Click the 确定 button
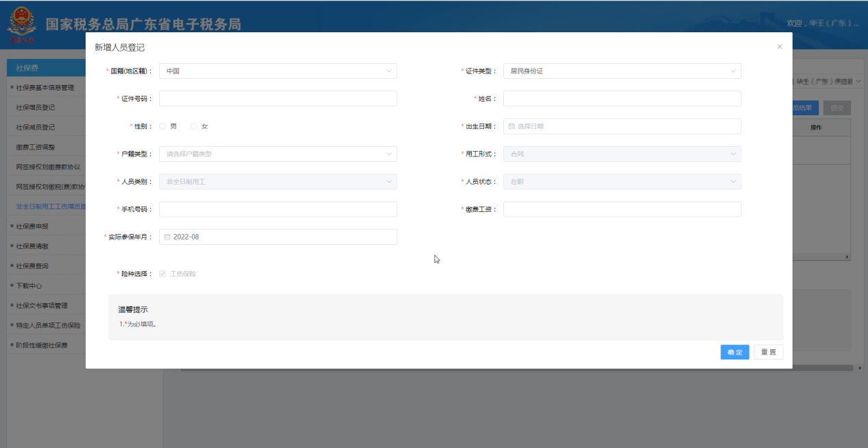The height and width of the screenshot is (448, 868). 734,352
